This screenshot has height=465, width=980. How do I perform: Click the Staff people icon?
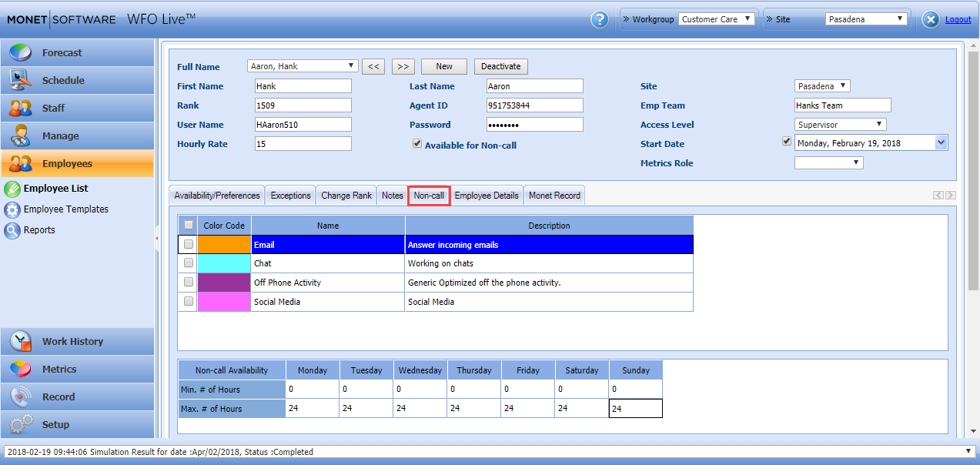point(21,108)
